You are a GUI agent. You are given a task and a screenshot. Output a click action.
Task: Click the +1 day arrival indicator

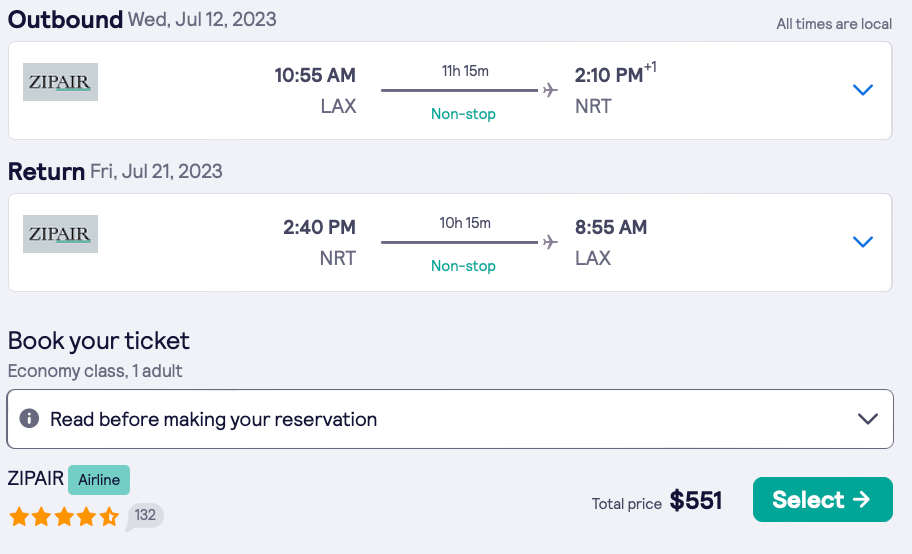650,68
